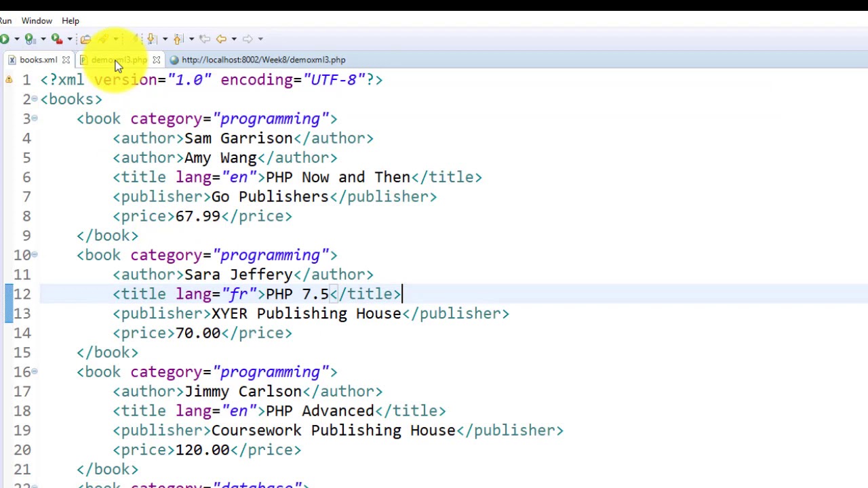Open the Back history dropdown arrow
Image resolution: width=868 pixels, height=488 pixels.
(x=234, y=39)
